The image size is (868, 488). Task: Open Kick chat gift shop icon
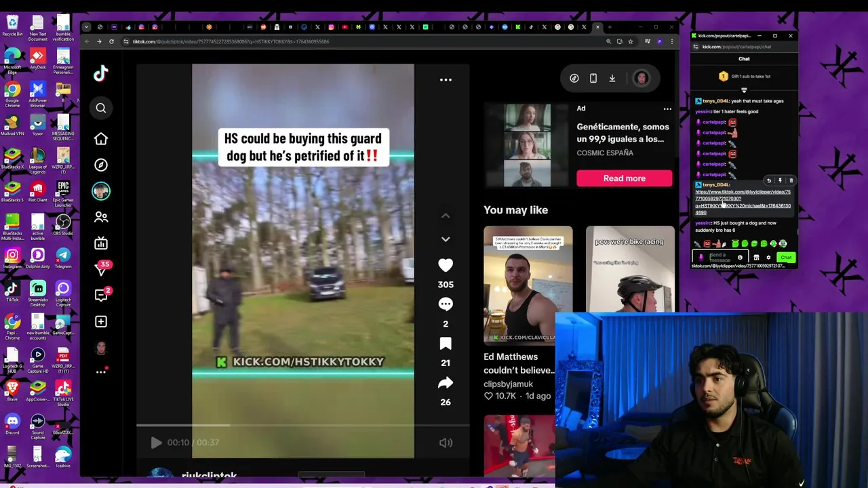click(x=756, y=258)
